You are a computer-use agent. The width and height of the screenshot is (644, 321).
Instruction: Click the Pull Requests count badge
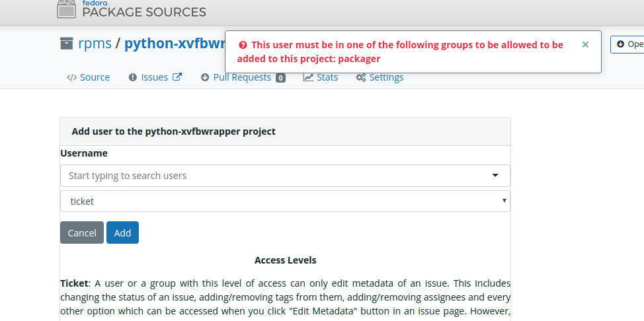(280, 77)
